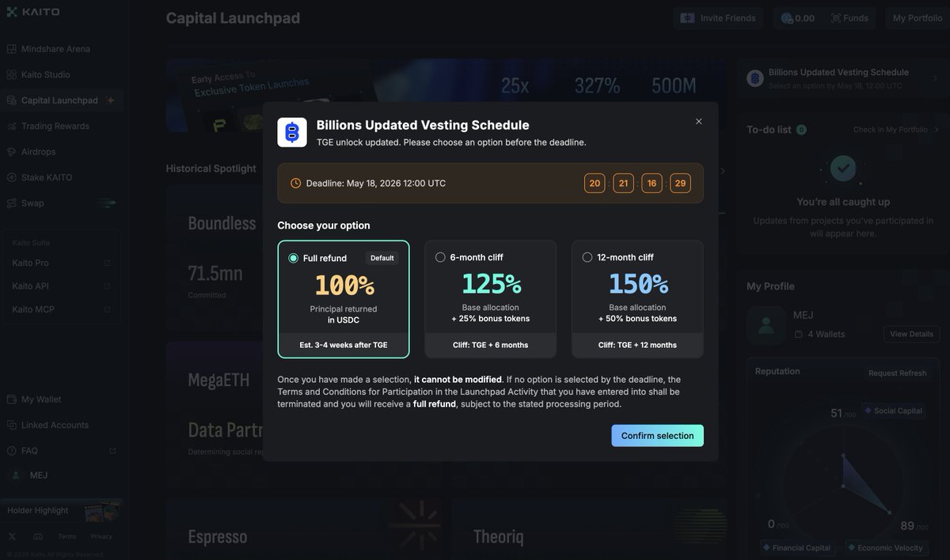Image resolution: width=950 pixels, height=560 pixels.
Task: Open the Terms link in the footer
Action: pyautogui.click(x=67, y=536)
